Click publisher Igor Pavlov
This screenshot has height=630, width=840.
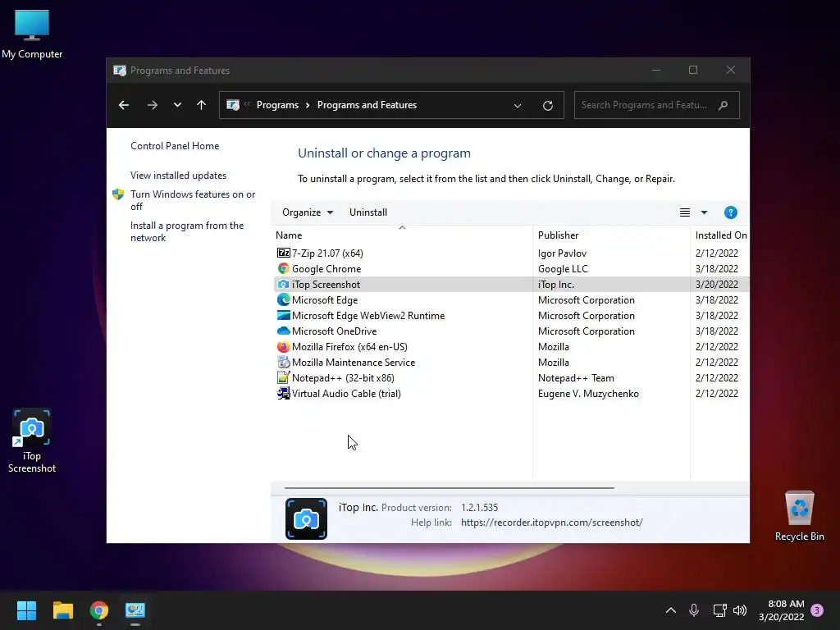[x=562, y=253]
